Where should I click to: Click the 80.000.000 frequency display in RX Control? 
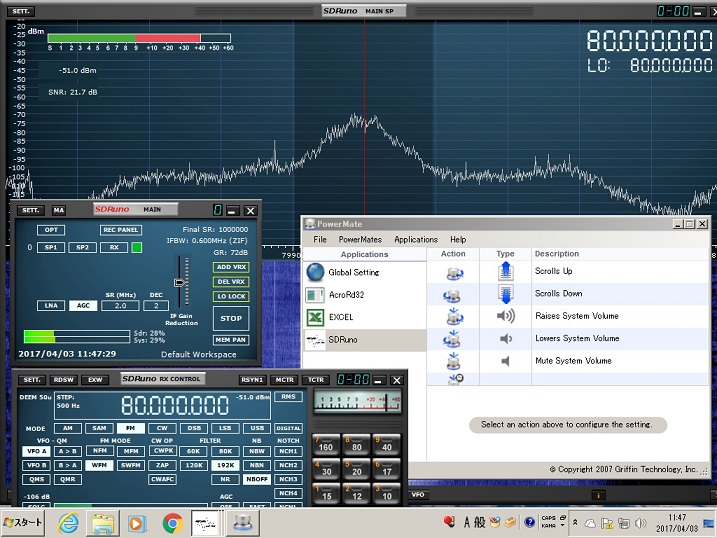click(x=175, y=405)
